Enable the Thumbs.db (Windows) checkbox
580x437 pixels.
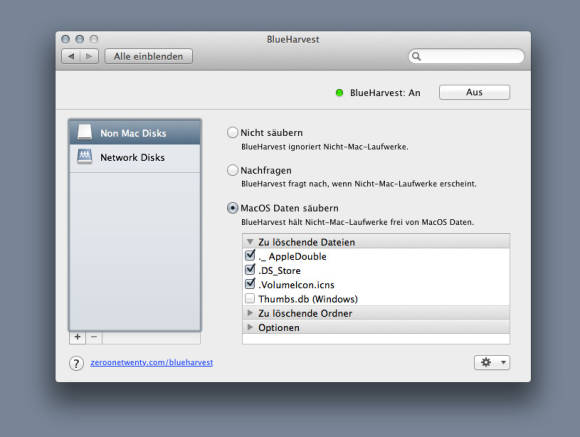pyautogui.click(x=250, y=298)
